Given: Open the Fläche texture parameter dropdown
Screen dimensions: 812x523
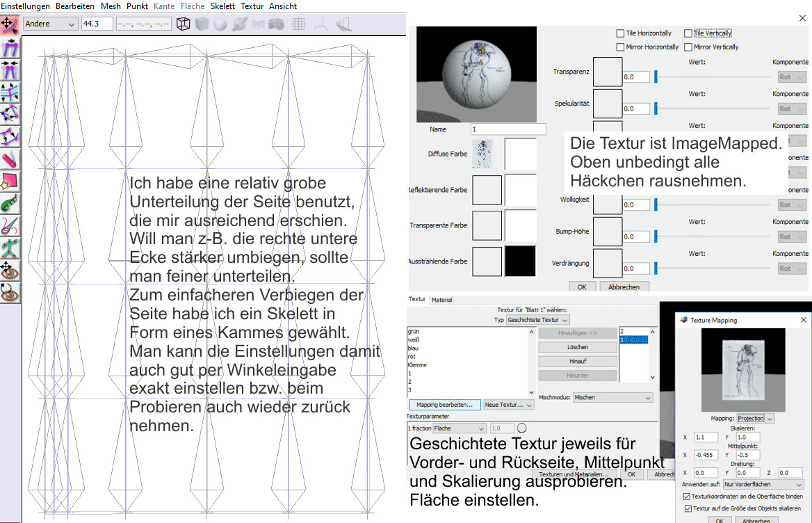Looking at the screenshot, I should point(460,428).
